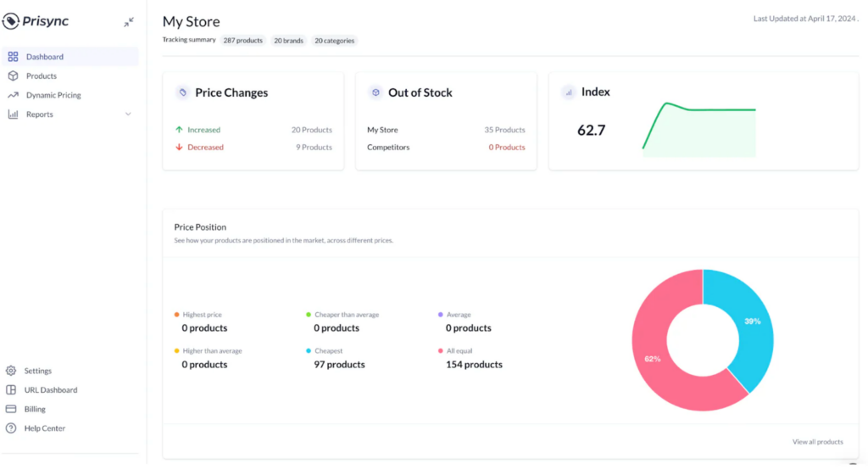Click the Billing card icon
This screenshot has width=868, height=475.
pyautogui.click(x=11, y=409)
